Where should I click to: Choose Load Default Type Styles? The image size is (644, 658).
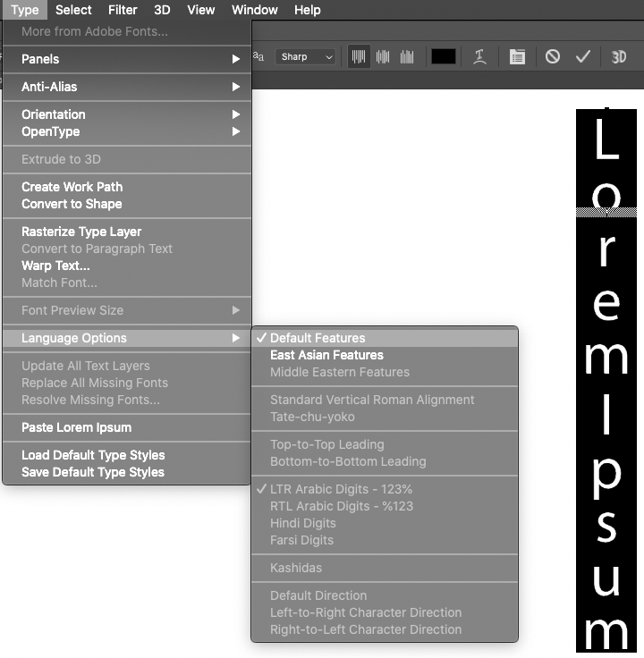click(127, 455)
